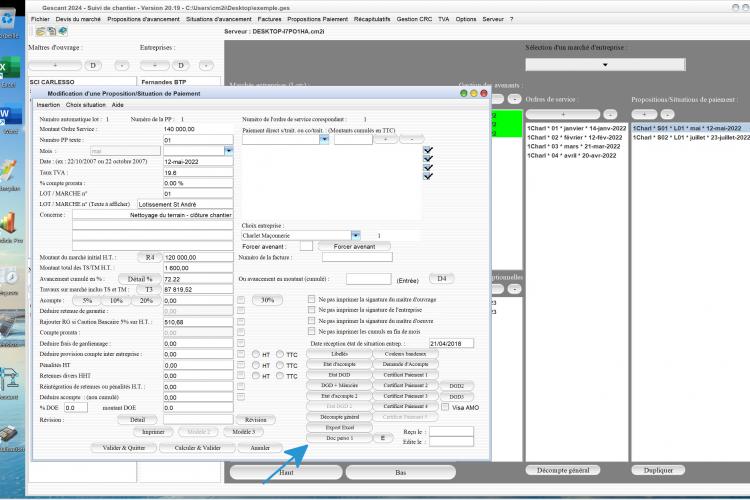This screenshot has width=750, height=500.
Task: Click the D4 button
Action: click(441, 278)
